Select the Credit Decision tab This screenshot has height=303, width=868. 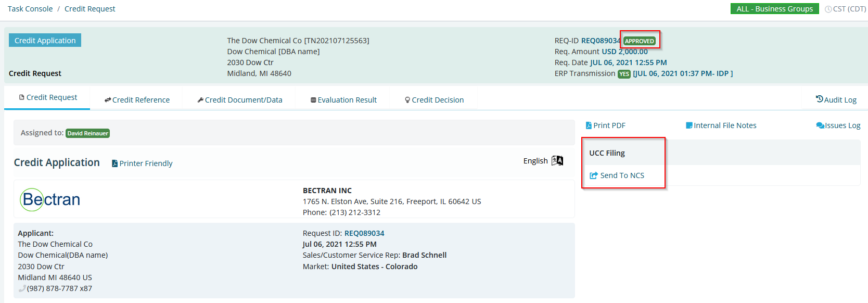click(x=435, y=100)
